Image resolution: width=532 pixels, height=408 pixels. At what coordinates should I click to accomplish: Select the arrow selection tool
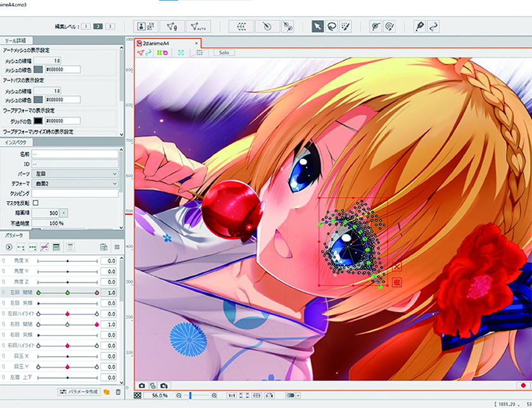tap(317, 27)
